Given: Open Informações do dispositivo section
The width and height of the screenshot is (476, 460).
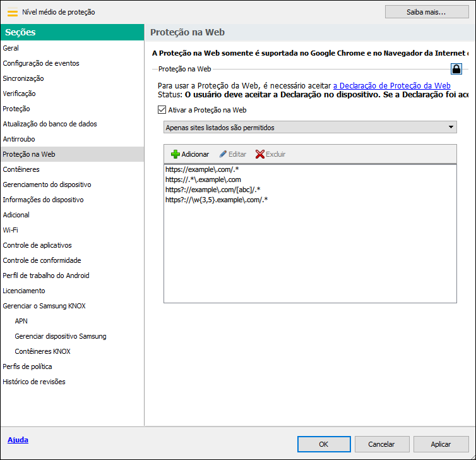Looking at the screenshot, I should [72, 200].
